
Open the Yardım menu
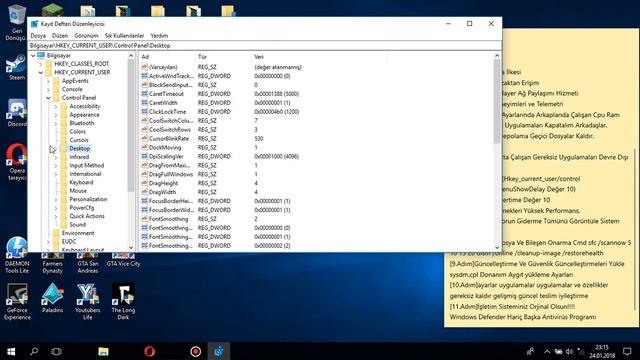[x=159, y=36]
